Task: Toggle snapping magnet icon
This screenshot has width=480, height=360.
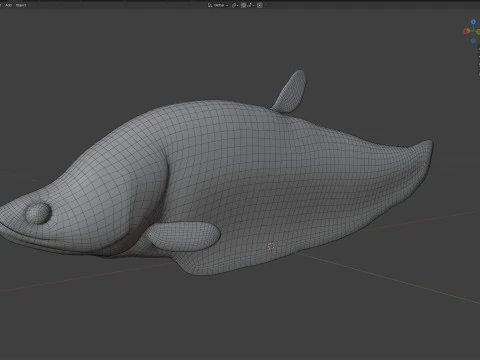Action: [243, 5]
